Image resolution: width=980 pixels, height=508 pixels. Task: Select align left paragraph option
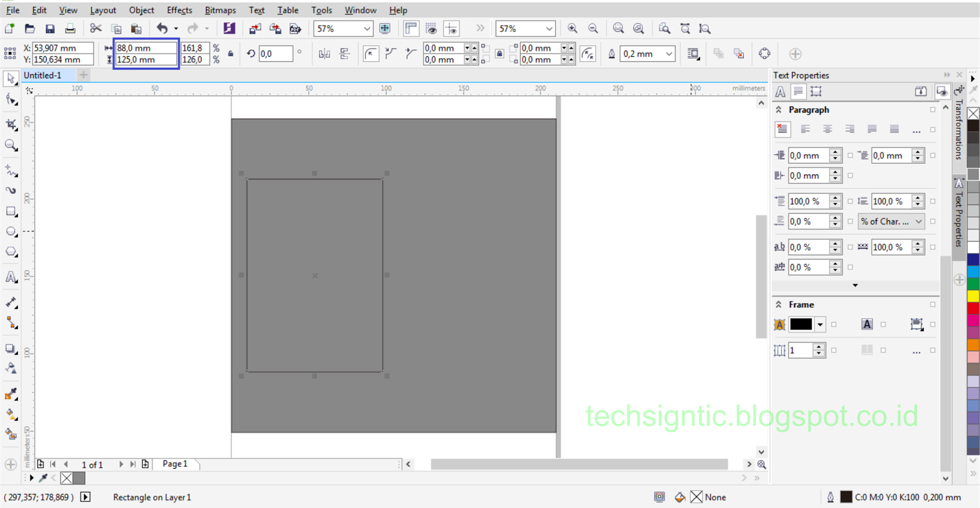pos(805,129)
